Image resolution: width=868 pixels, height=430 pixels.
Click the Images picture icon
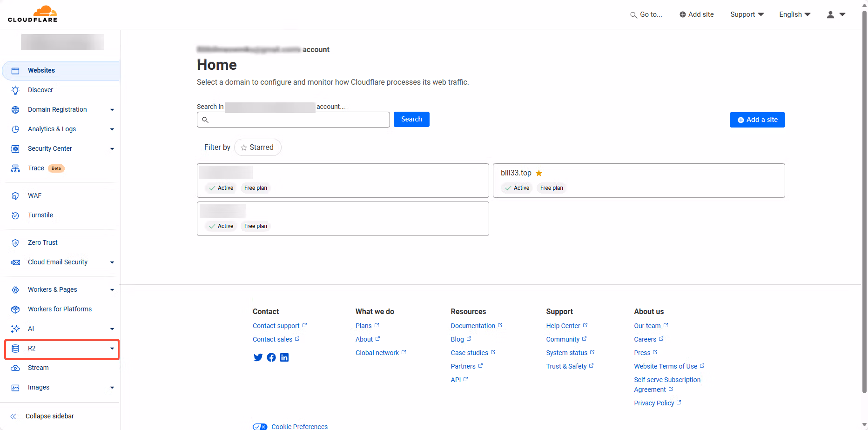(x=15, y=388)
